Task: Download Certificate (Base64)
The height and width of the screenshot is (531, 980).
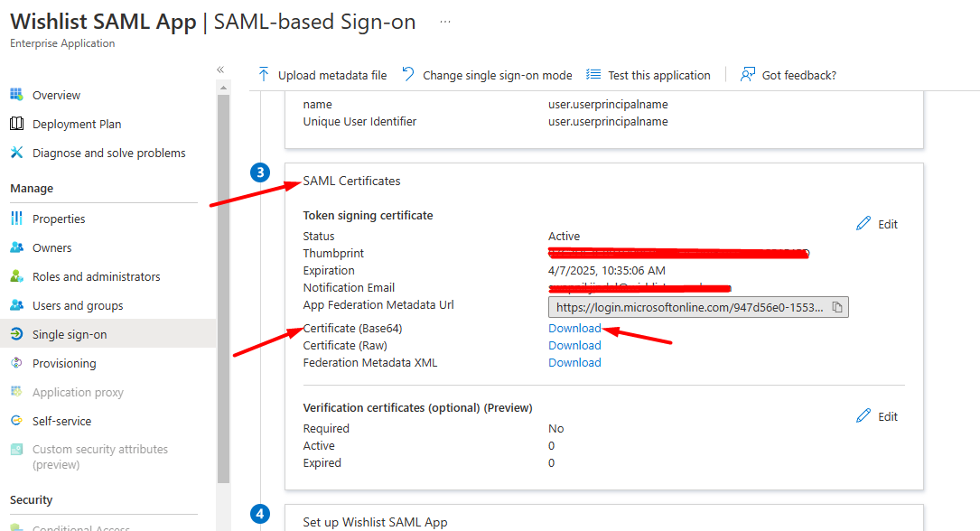Action: click(x=574, y=328)
